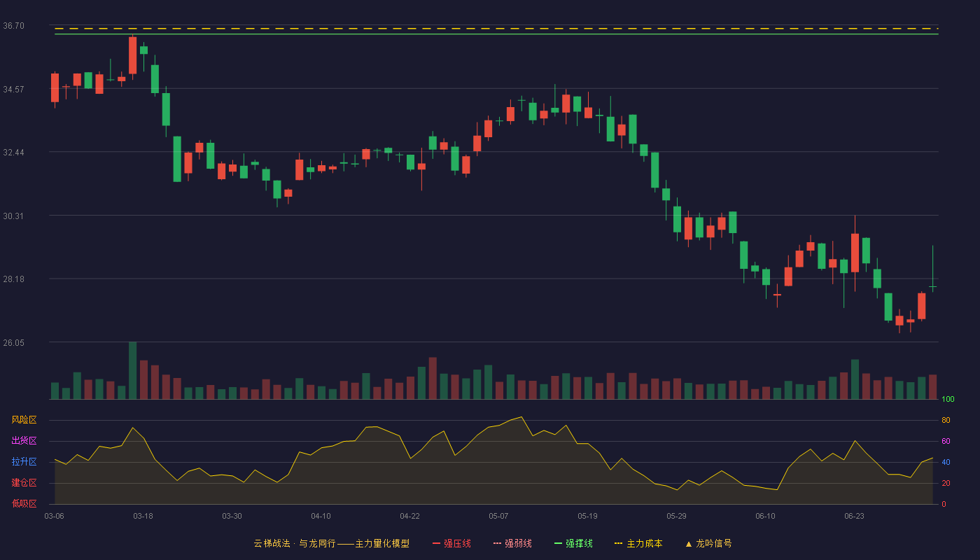Click the 拉升区 zone label
This screenshot has width=980, height=560.
[24, 462]
